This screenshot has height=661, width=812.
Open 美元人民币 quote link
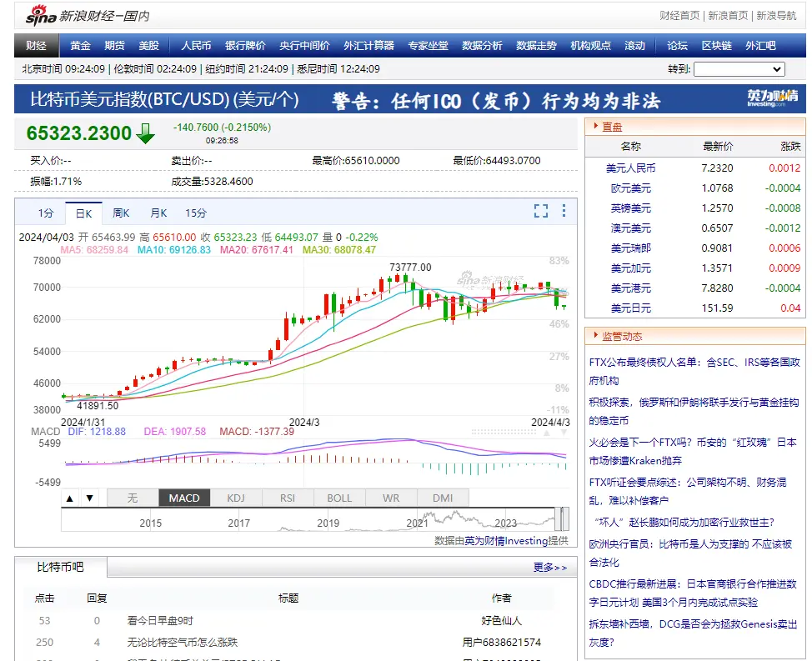631,168
